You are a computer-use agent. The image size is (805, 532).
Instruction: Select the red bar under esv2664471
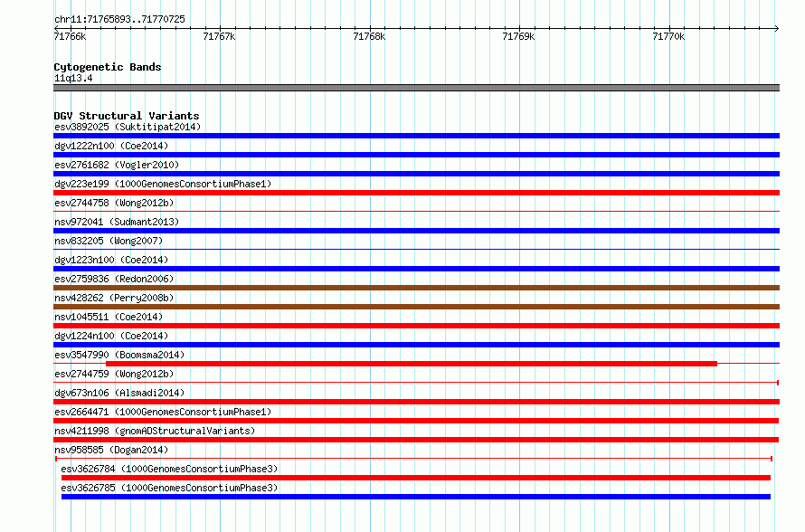416,421
